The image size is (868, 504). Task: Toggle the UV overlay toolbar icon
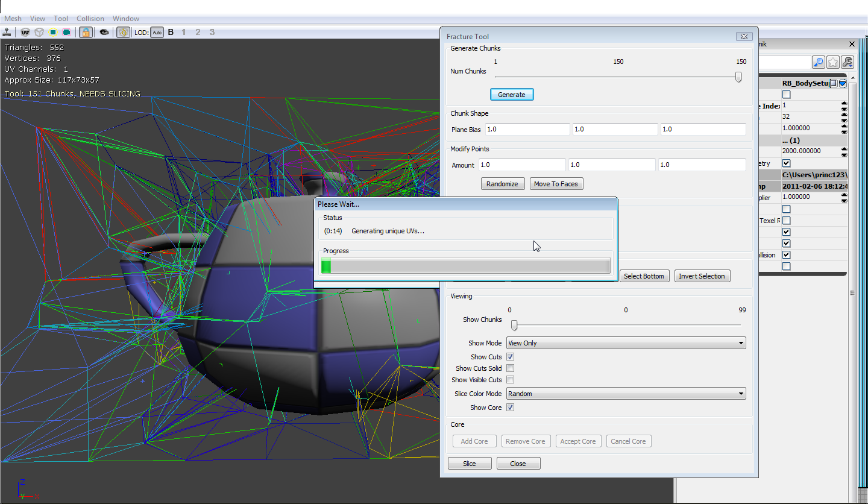(25, 32)
